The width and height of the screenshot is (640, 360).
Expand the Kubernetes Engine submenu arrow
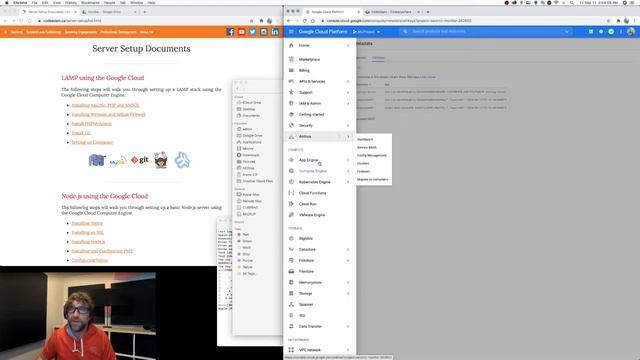pos(348,182)
